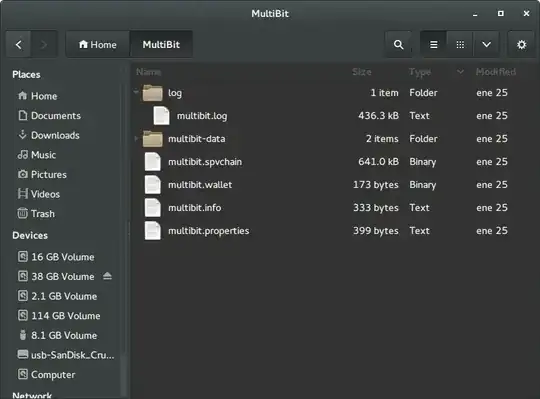Collapse the log folder tree

[136, 92]
